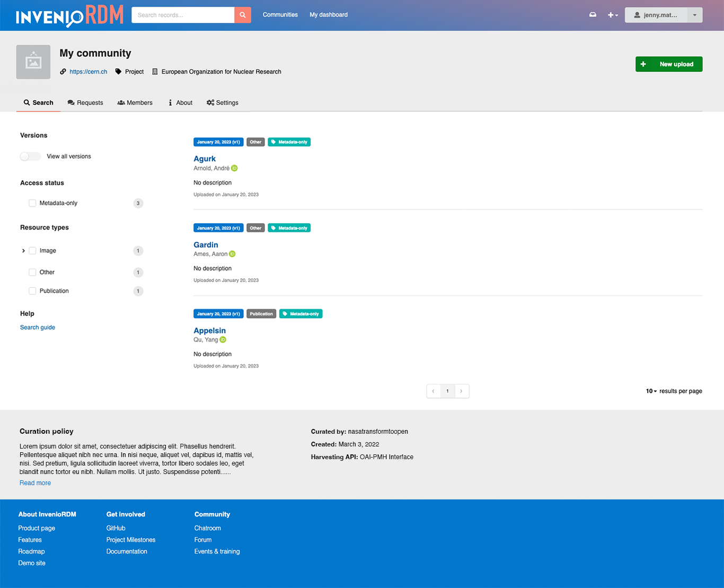
Task: Check the Publication resource type filter
Action: point(32,291)
